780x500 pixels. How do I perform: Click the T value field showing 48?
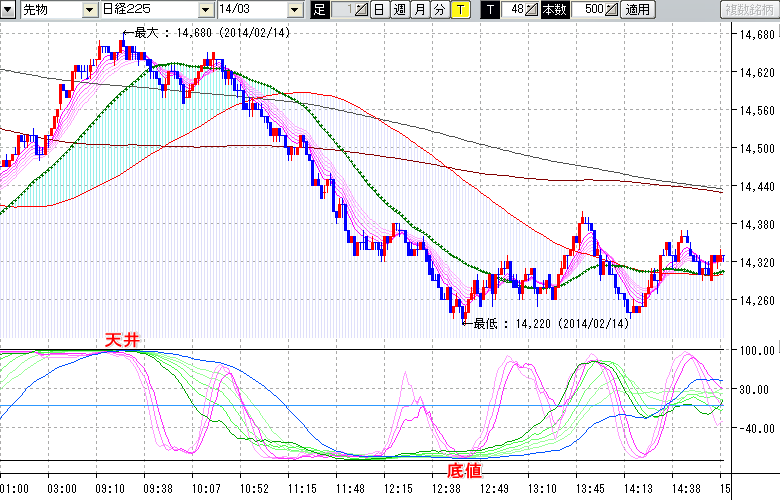(513, 10)
